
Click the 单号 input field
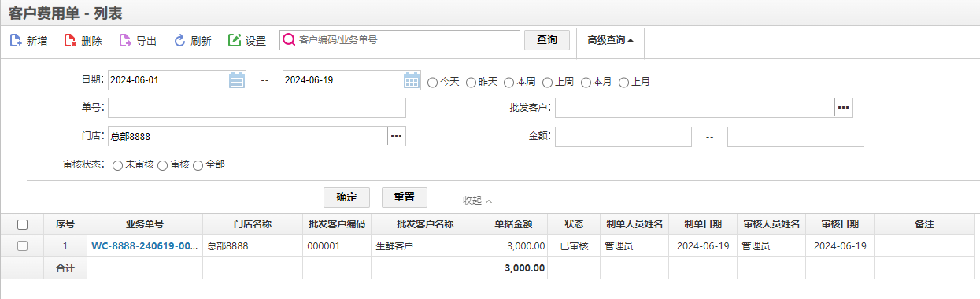click(x=257, y=108)
